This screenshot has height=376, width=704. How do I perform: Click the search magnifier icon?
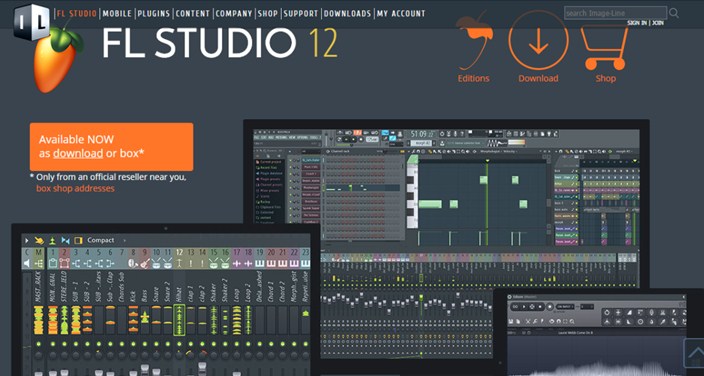click(674, 13)
